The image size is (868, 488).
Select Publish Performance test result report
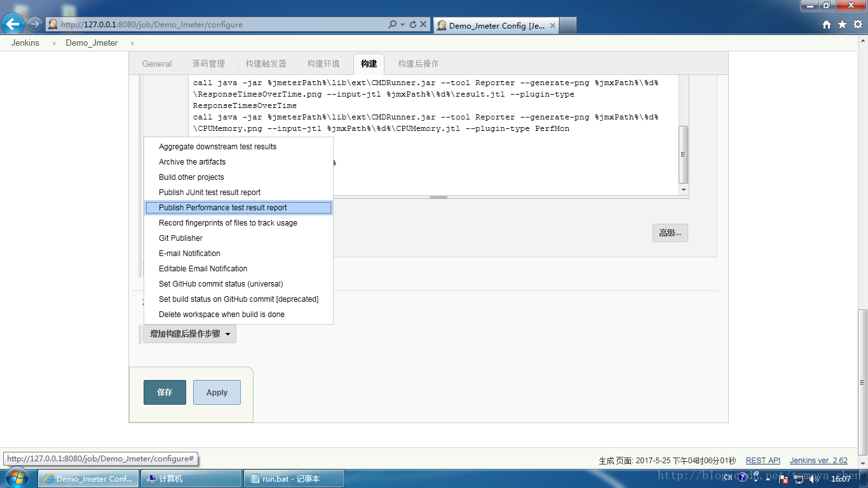click(238, 208)
